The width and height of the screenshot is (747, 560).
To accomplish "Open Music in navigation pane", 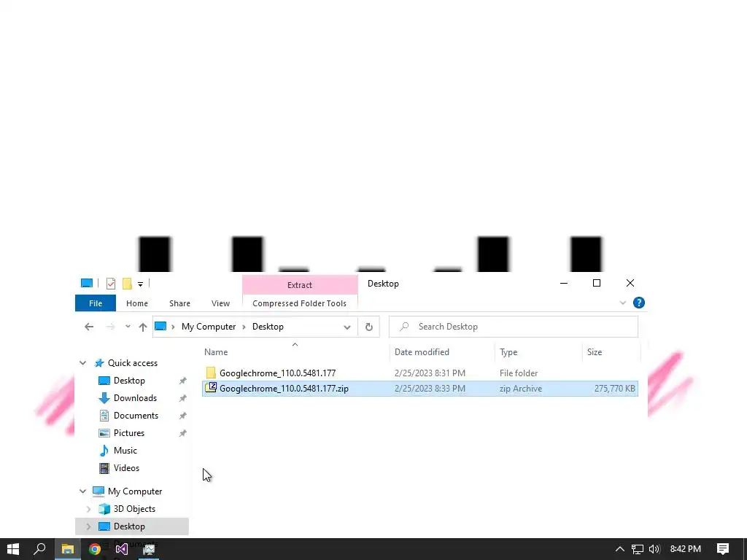I will point(125,451).
